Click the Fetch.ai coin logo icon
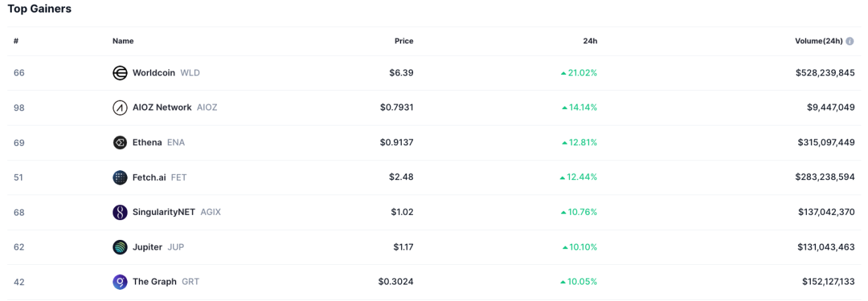The image size is (868, 301). tap(120, 177)
